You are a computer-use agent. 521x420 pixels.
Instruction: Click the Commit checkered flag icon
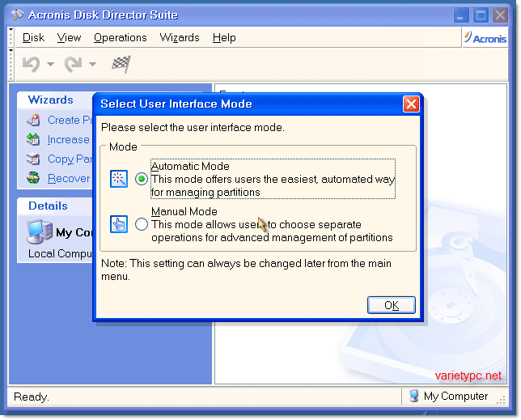(x=121, y=64)
